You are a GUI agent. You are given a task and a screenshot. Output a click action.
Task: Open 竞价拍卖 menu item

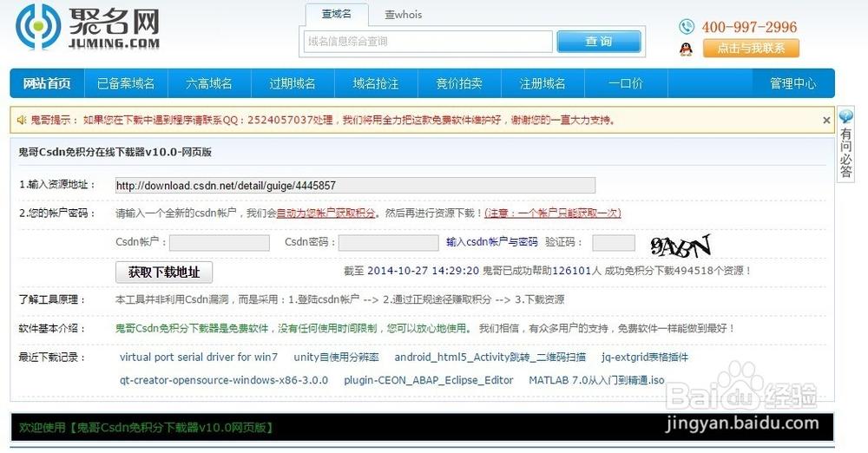[x=459, y=83]
